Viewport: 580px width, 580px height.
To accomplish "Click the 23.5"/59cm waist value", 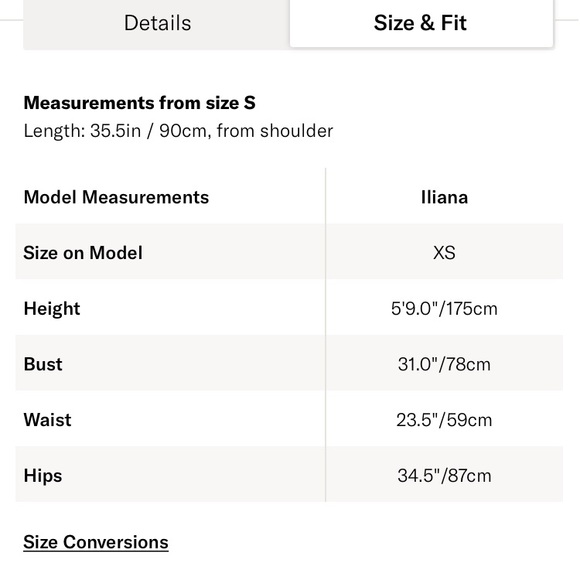I will 444,420.
